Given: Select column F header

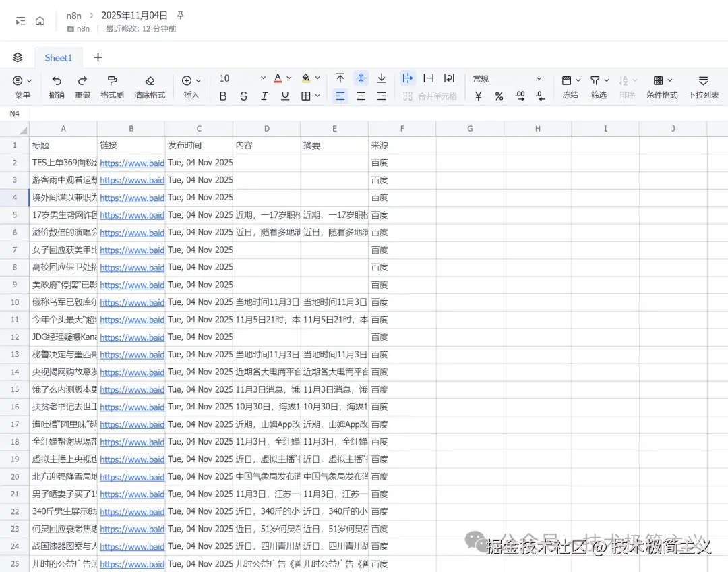Looking at the screenshot, I should (402, 129).
